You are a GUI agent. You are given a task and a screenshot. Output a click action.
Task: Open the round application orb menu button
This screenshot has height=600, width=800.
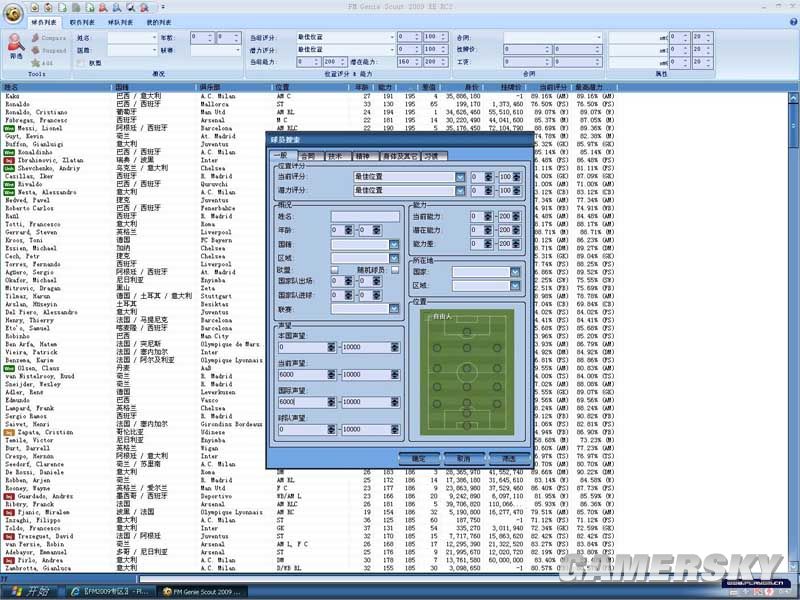(x=13, y=13)
